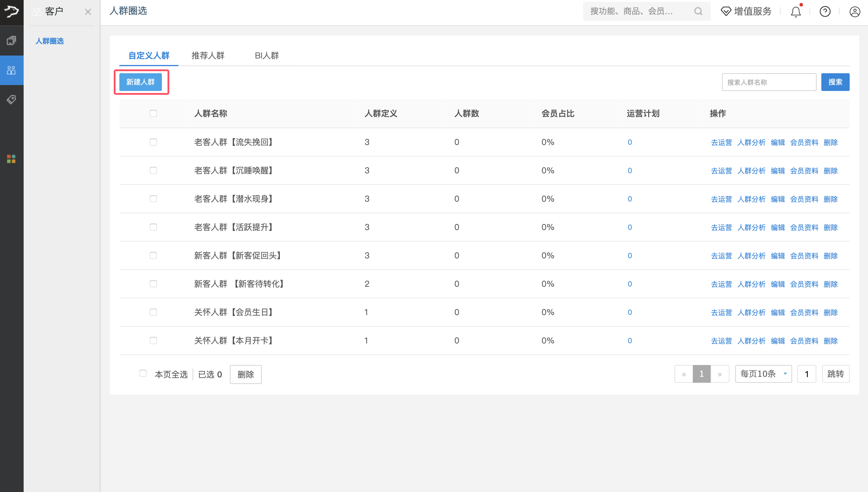Click the 搜索人群名称 input field
This screenshot has width=868, height=492.
(x=769, y=82)
